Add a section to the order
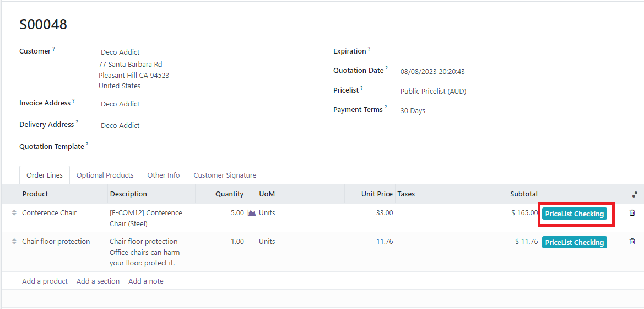This screenshot has height=309, width=644. pos(98,281)
